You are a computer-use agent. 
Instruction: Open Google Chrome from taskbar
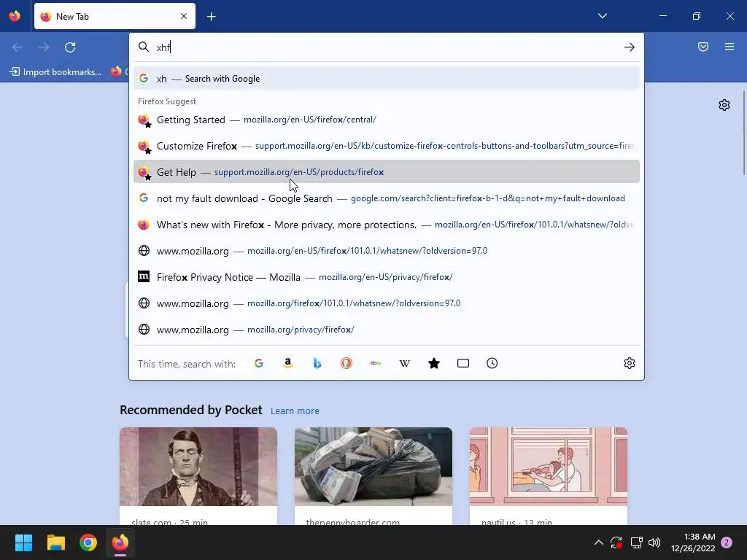pyautogui.click(x=88, y=542)
